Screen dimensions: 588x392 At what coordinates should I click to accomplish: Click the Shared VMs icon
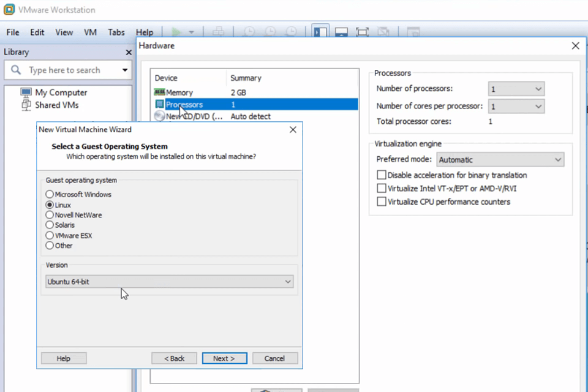[26, 105]
